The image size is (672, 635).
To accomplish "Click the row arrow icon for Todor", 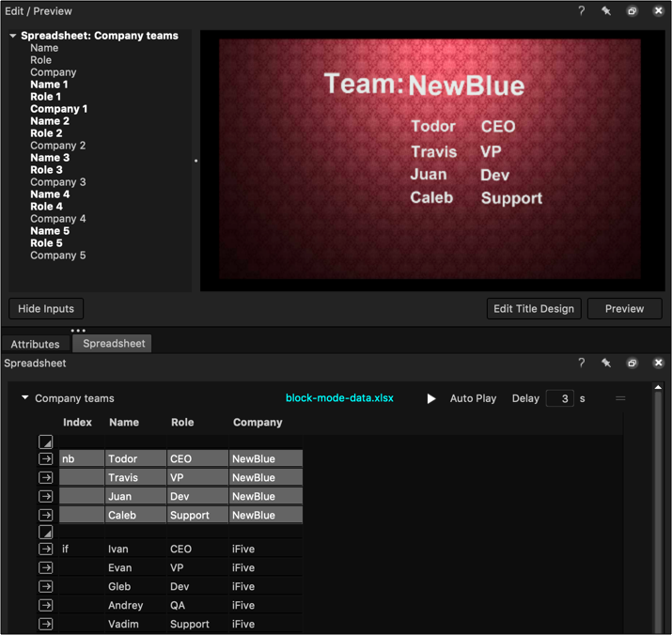I will 45,458.
